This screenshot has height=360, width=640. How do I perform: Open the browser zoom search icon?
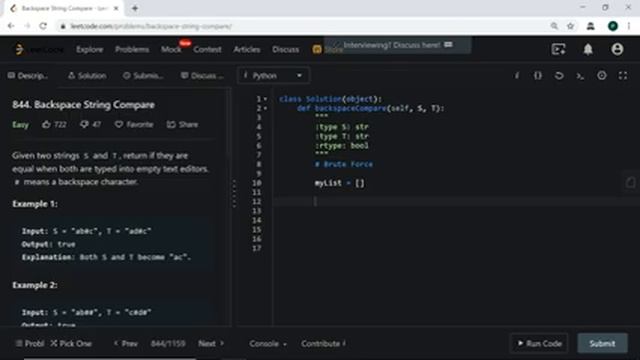554,26
